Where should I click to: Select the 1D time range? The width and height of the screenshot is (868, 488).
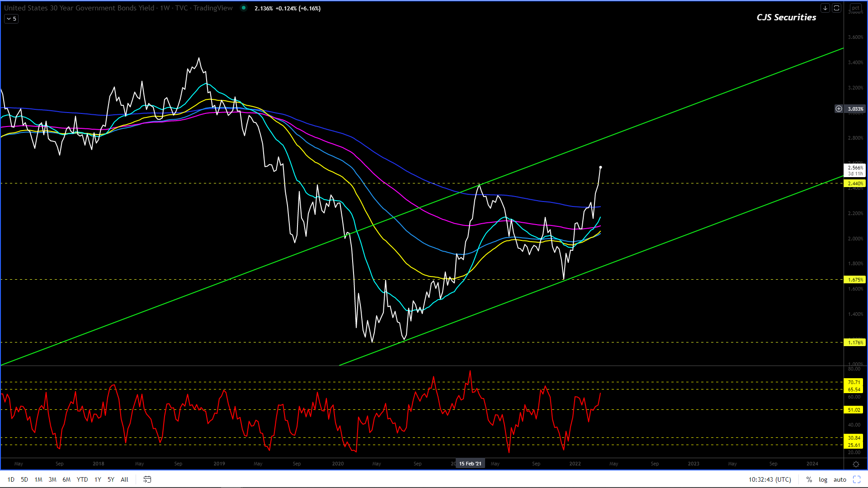[11, 479]
